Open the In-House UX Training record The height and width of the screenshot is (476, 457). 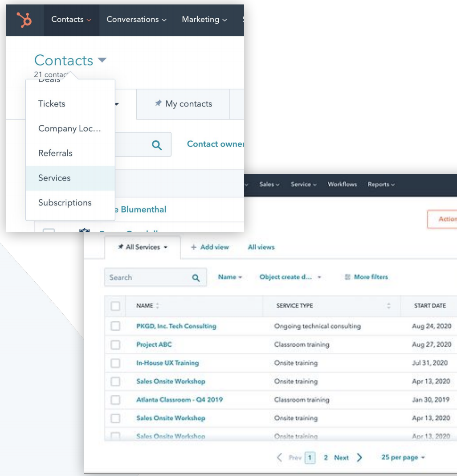(167, 363)
